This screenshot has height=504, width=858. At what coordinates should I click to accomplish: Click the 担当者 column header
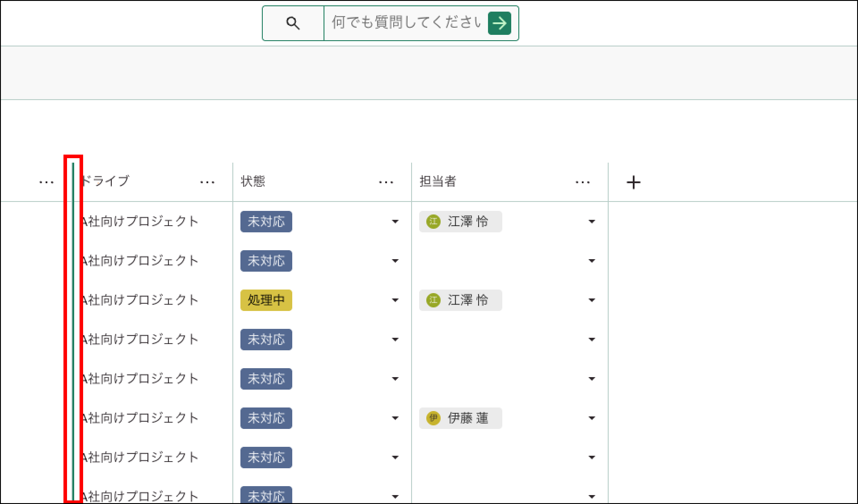[x=438, y=181]
